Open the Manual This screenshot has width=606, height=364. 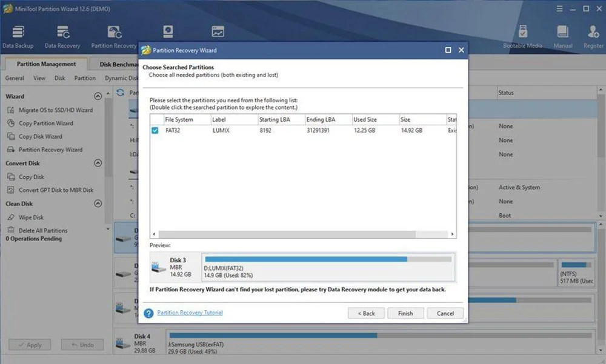point(563,37)
